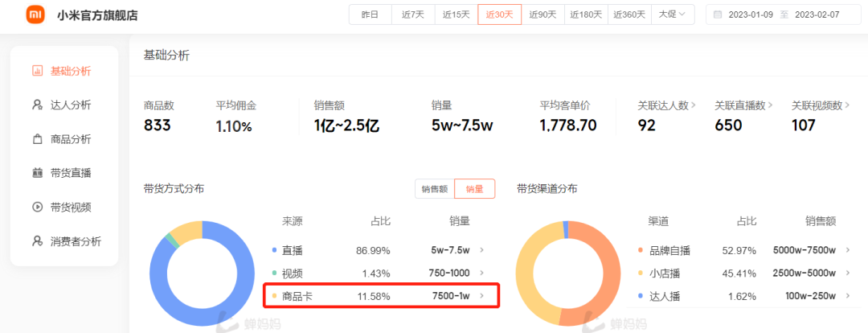Select the 近180天 time range
Screen dimensions: 868x333
586,15
